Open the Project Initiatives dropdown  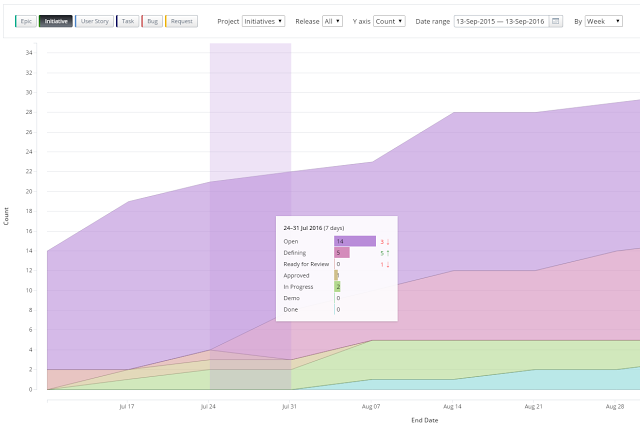point(263,21)
